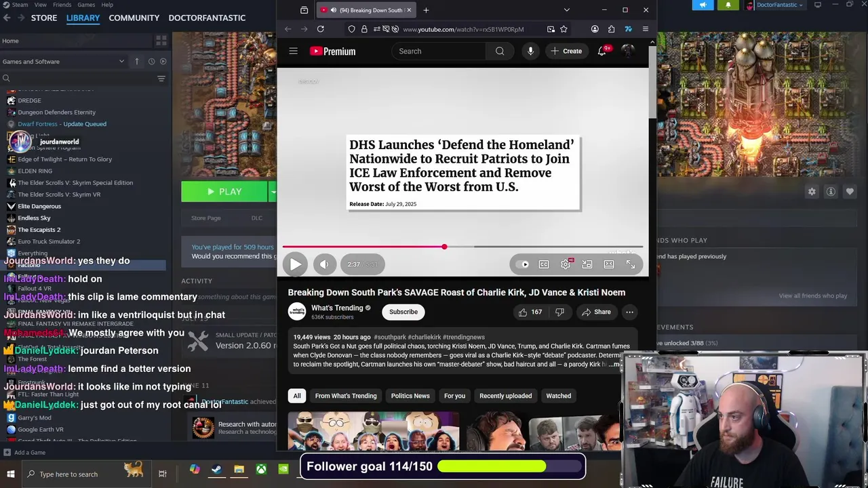Click the YouTube search magnifier button
Viewport: 868px width, 488px height.
point(500,51)
